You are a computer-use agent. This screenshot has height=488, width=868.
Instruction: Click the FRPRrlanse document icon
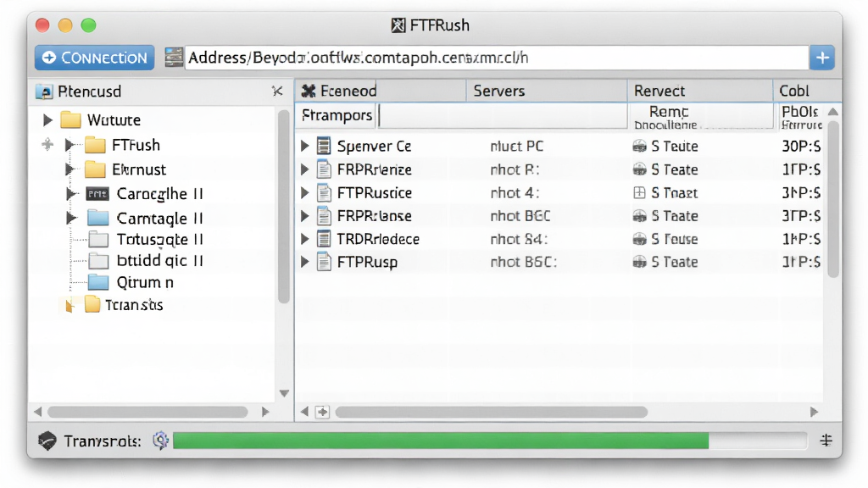324,216
